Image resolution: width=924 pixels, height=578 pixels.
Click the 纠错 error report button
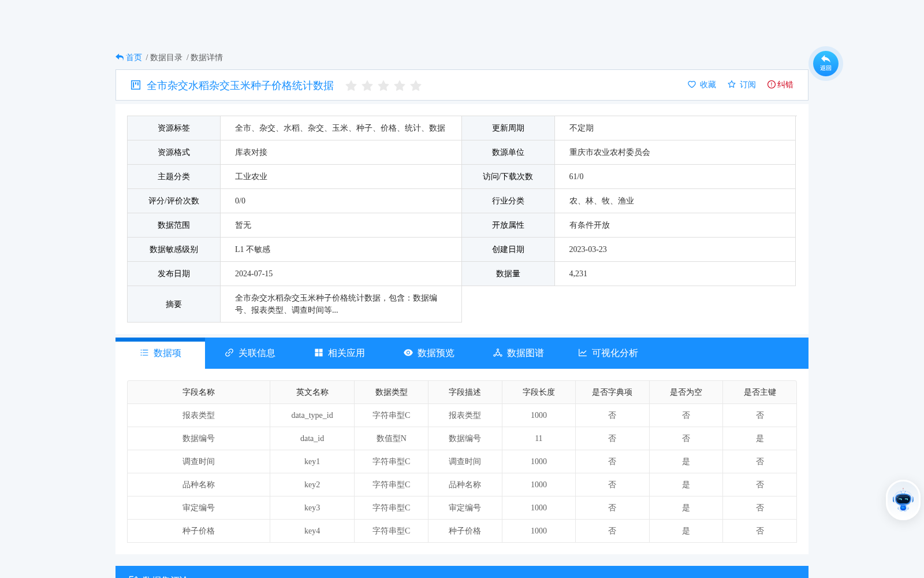[x=780, y=84]
